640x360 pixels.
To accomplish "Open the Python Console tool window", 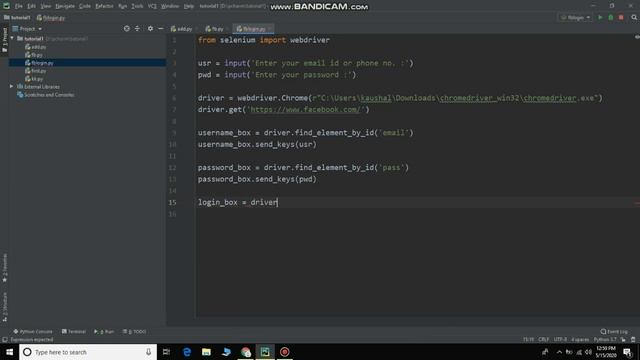I will pos(33,331).
